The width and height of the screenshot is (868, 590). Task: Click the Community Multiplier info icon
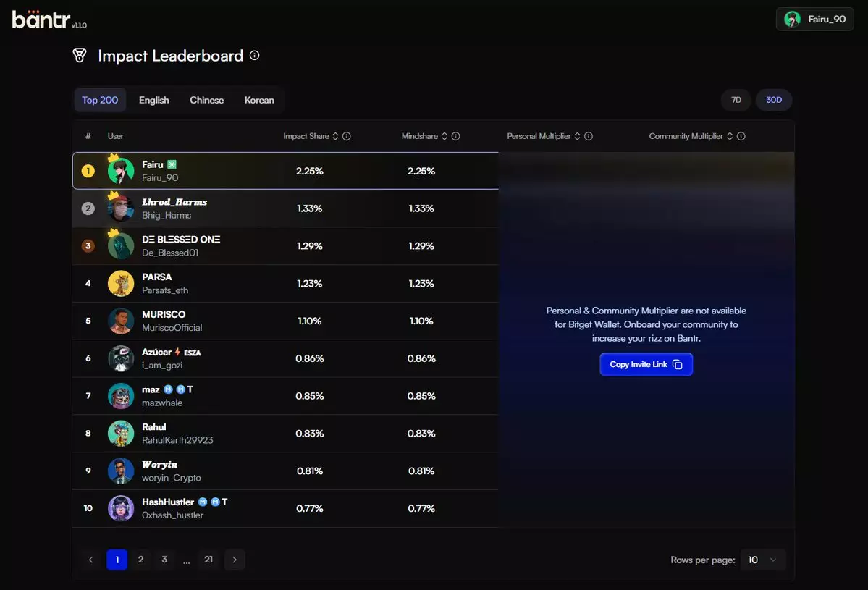click(x=741, y=136)
